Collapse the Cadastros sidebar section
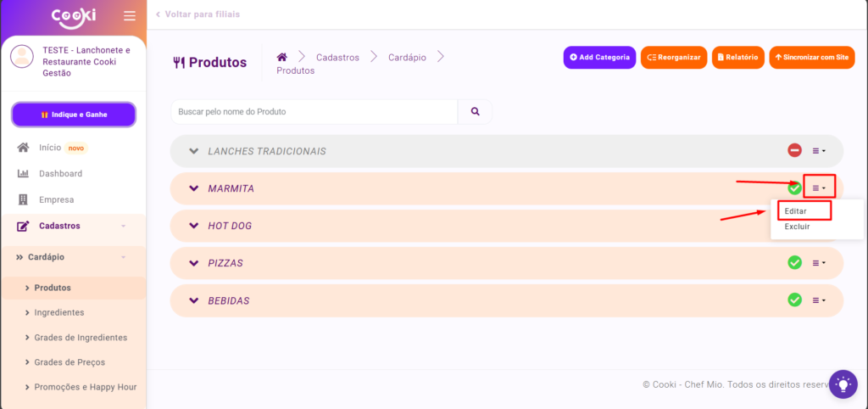868x409 pixels. tap(123, 226)
